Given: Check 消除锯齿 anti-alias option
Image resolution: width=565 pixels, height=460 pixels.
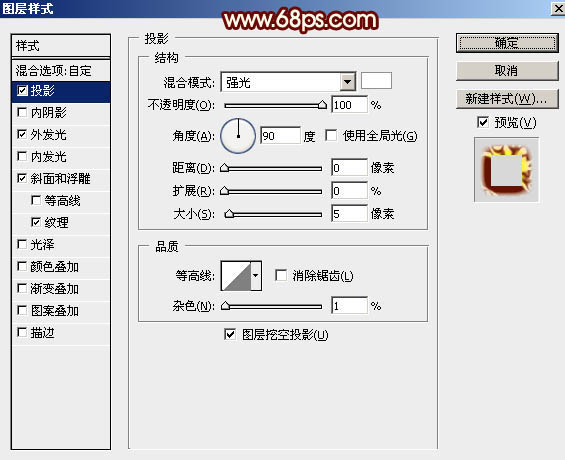Looking at the screenshot, I should tap(281, 276).
